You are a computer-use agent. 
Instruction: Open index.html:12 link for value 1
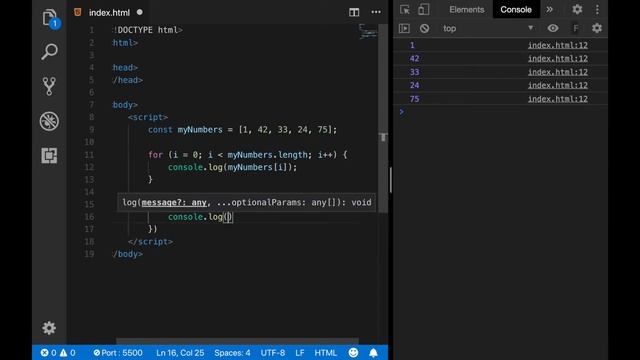pos(558,45)
